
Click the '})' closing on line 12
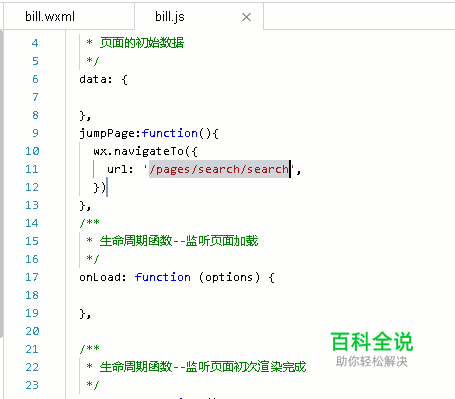click(x=100, y=187)
